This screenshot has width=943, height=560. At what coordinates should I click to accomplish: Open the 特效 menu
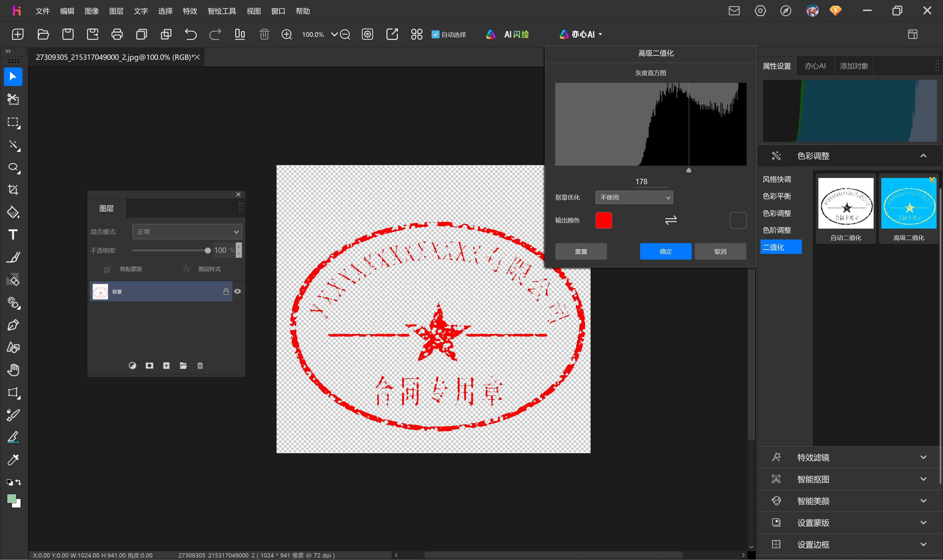coord(189,11)
